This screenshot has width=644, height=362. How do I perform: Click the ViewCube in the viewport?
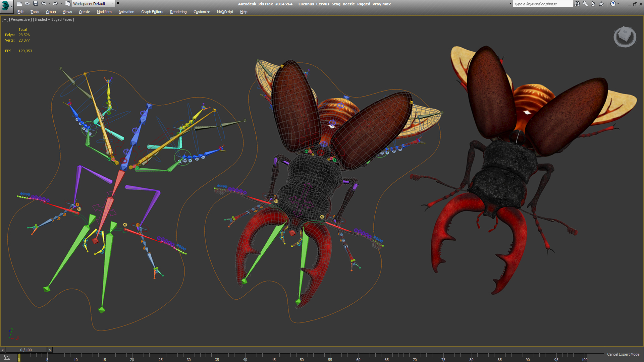[x=625, y=37]
